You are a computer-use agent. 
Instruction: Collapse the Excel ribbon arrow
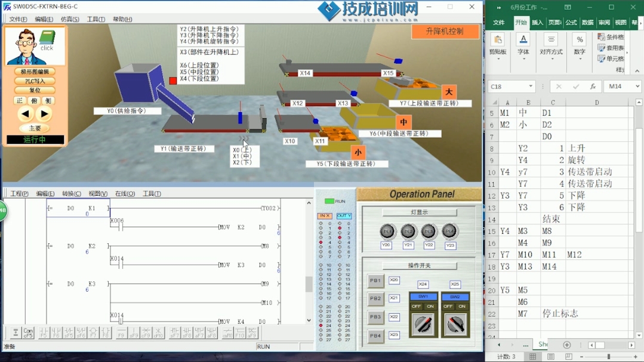coord(637,70)
